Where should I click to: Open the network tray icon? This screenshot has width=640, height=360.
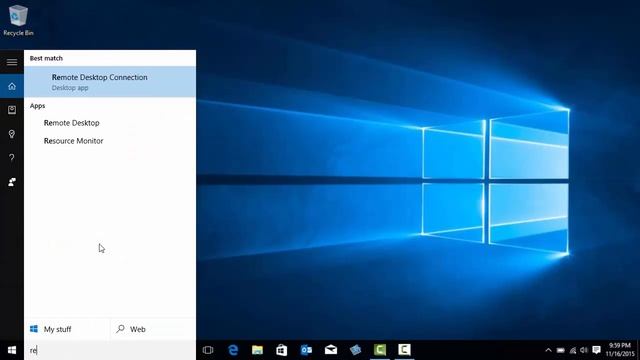[x=573, y=350]
